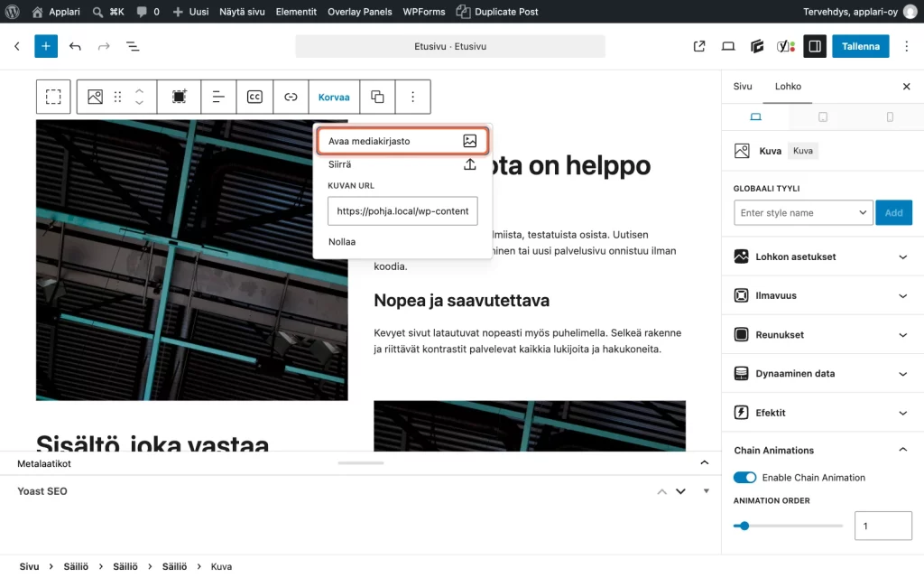924x578 pixels.
Task: Move block up with the up arrow
Action: point(139,91)
